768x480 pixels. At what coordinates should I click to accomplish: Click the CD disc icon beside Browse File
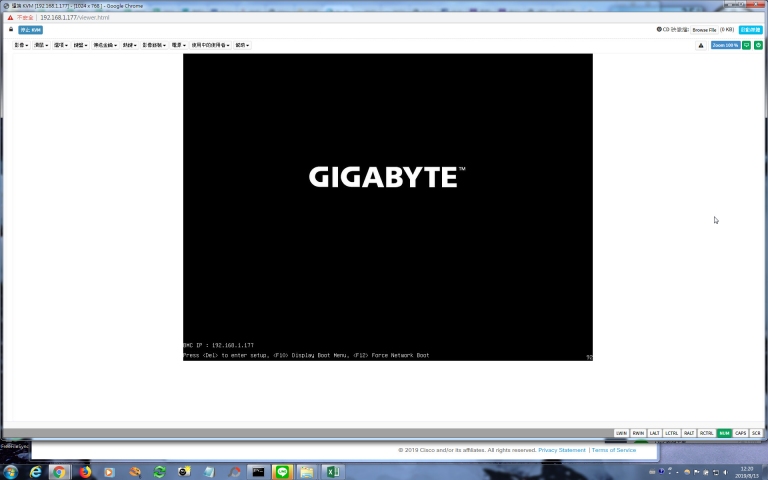[659, 29]
